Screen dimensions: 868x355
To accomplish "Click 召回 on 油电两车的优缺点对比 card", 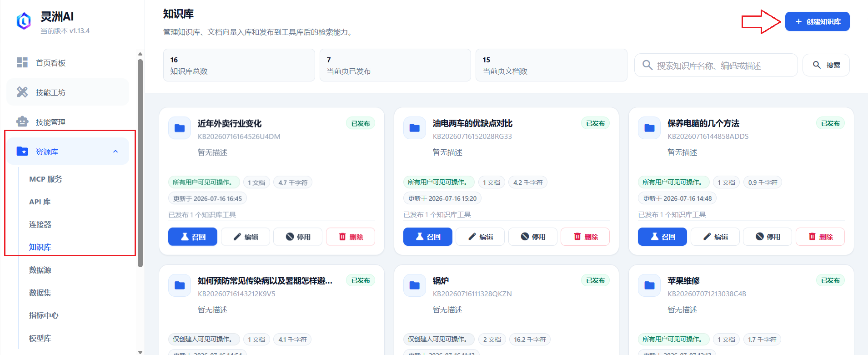I will point(427,237).
